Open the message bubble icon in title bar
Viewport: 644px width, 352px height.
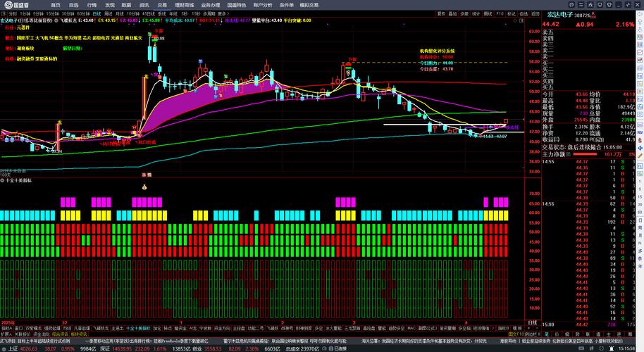pyautogui.click(x=571, y=4)
